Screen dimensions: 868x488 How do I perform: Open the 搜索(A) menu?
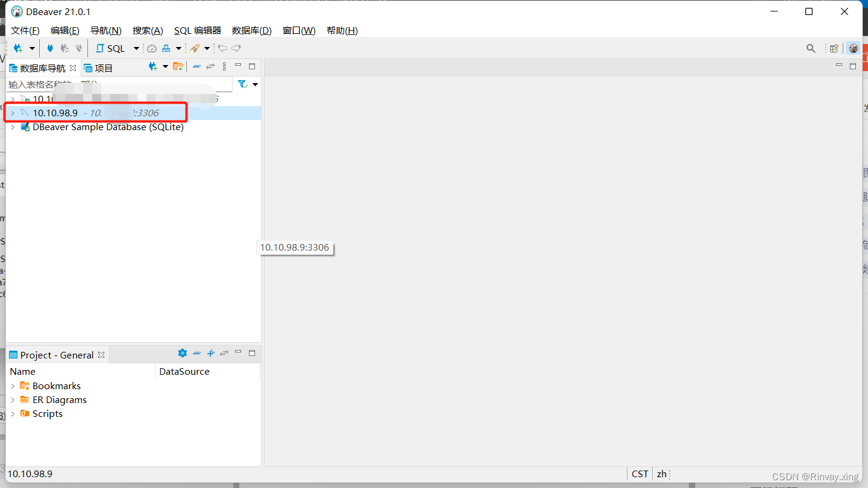pos(148,30)
